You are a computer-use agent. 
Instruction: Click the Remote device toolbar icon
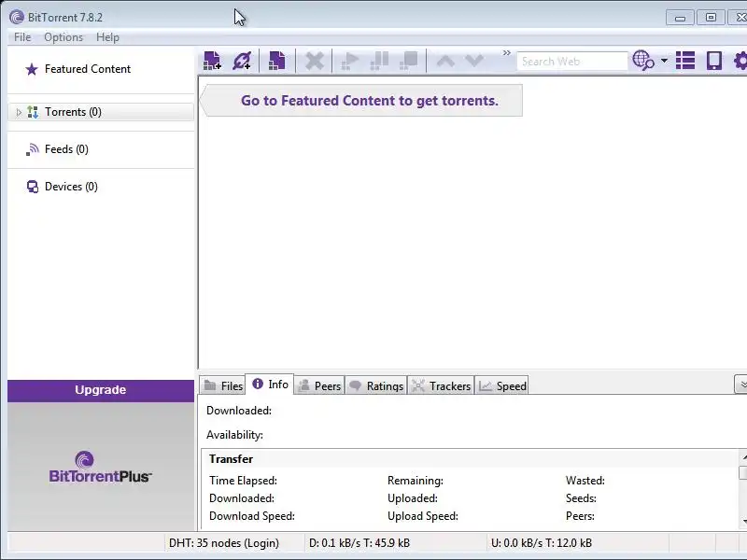pos(714,61)
